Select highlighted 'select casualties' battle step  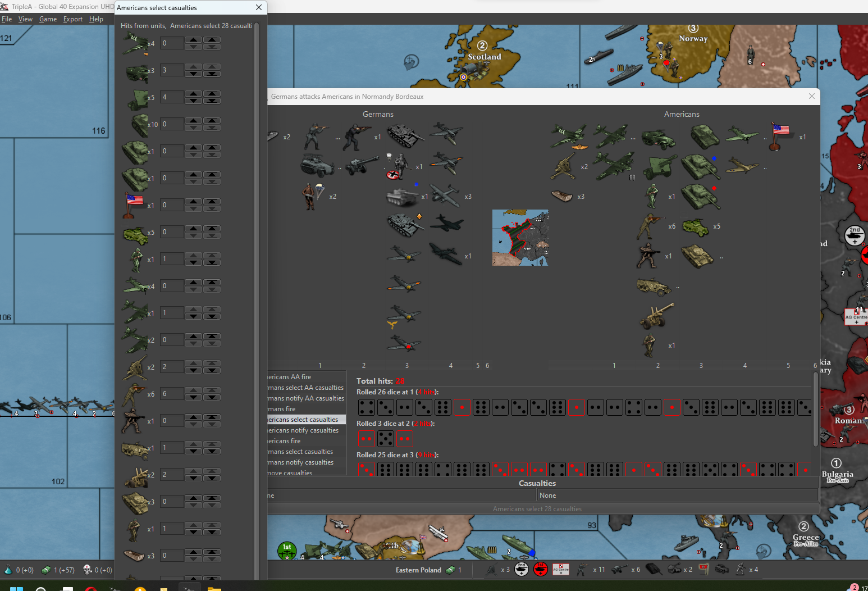click(307, 420)
